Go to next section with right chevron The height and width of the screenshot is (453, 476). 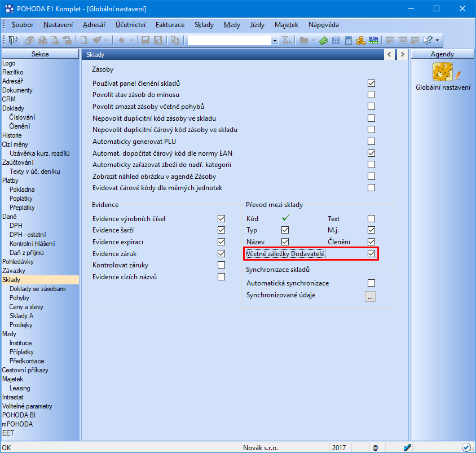(402, 55)
